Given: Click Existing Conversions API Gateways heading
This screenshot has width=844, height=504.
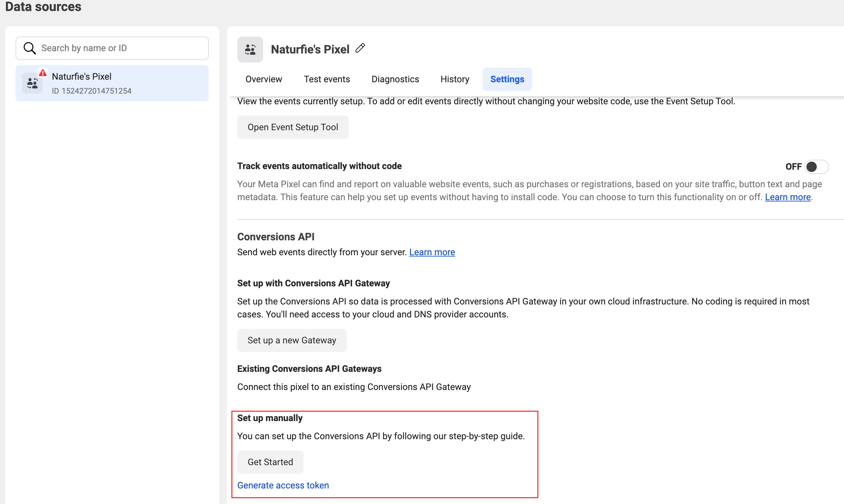Looking at the screenshot, I should 309,369.
